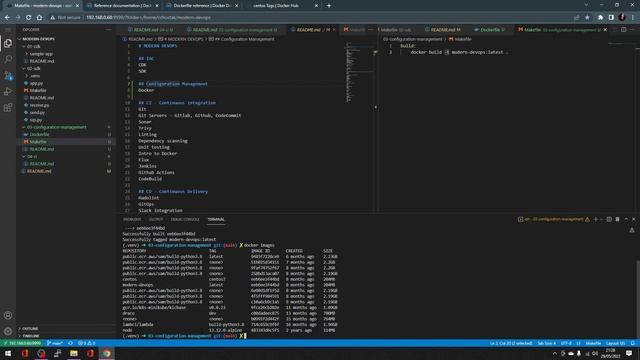Maximize the terminal panel size
The height and width of the screenshot is (360, 640).
click(x=626, y=219)
